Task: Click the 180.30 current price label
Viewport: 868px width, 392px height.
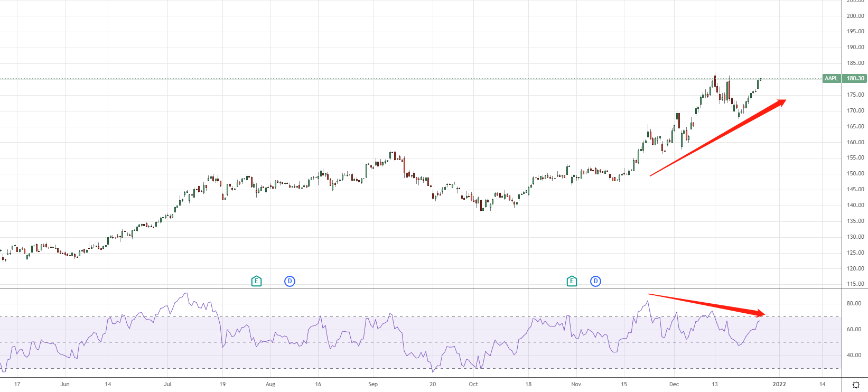Action: pos(855,79)
